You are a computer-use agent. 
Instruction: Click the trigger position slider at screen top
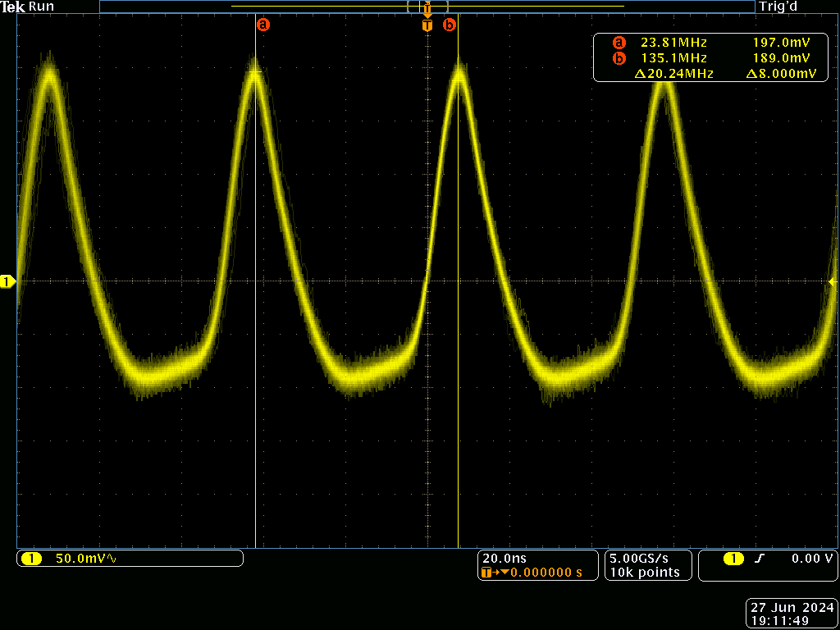coord(426,6)
